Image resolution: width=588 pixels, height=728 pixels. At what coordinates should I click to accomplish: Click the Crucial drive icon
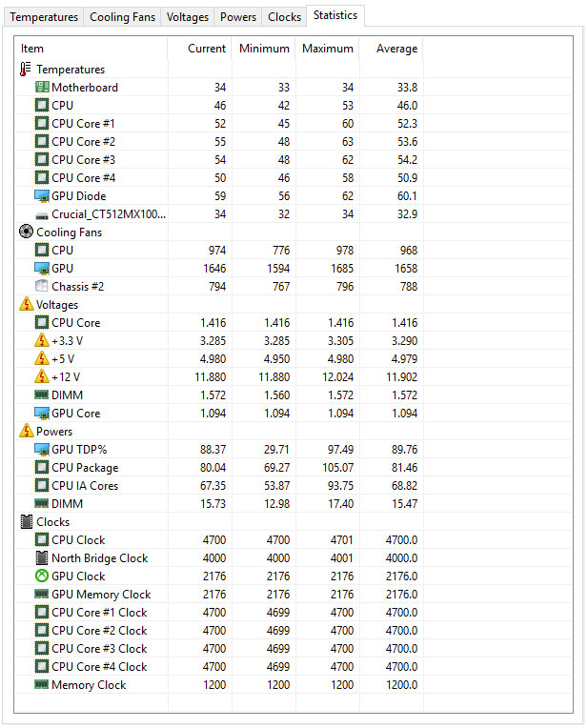tap(42, 216)
